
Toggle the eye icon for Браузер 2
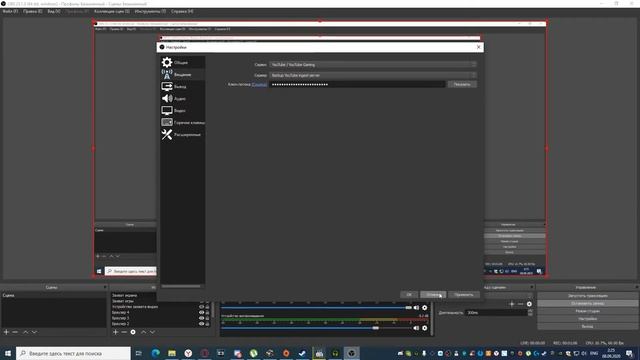tap(201, 324)
